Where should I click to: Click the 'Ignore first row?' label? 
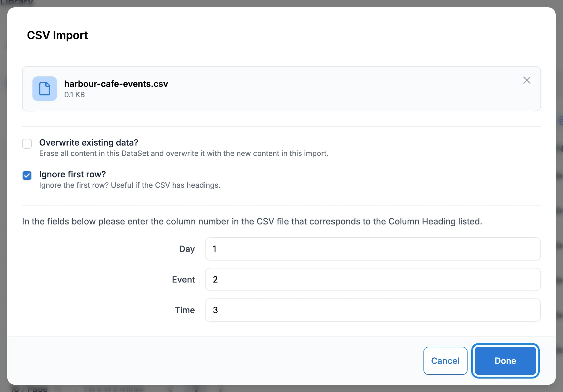pos(73,174)
